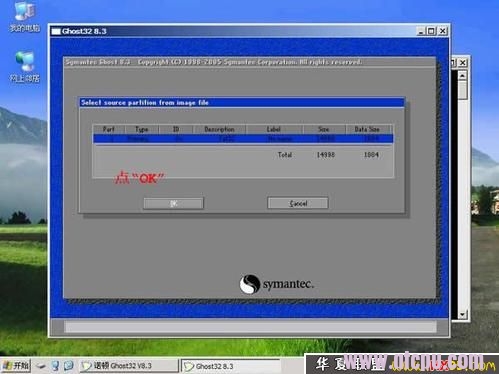The width and height of the screenshot is (499, 374).
Task: Minimize the Ghost32 8.3 window
Action: pos(421,31)
